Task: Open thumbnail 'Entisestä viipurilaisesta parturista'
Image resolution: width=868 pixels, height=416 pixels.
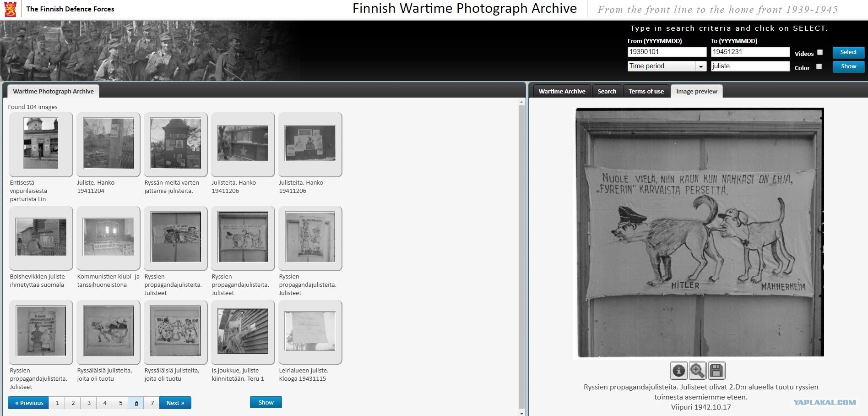Action: point(41,143)
